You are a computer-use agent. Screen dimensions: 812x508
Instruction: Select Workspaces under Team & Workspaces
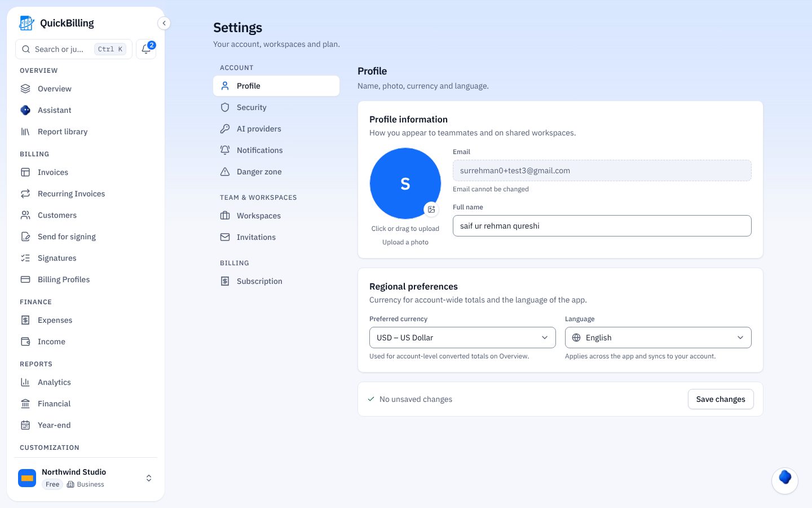pyautogui.click(x=276, y=216)
